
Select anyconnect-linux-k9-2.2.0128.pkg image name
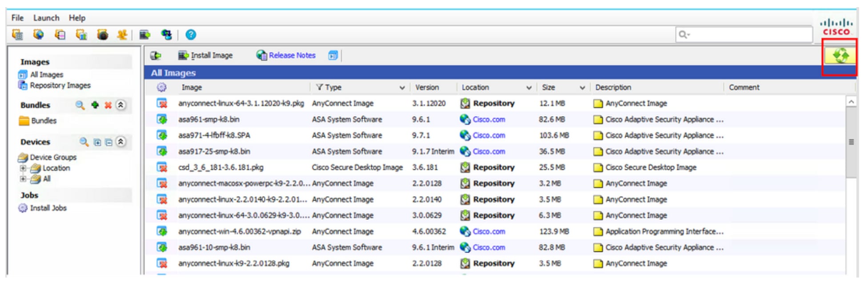click(233, 263)
